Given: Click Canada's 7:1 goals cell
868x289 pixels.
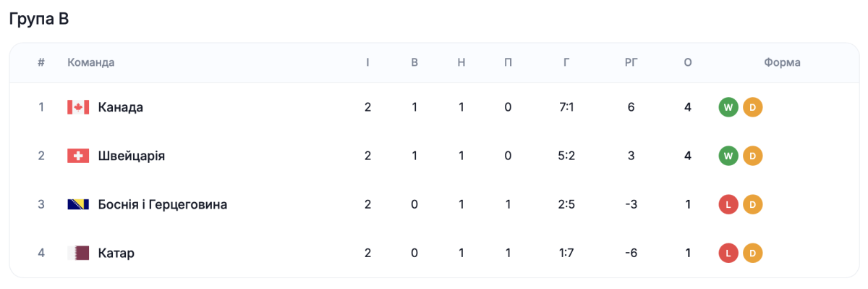Looking at the screenshot, I should pyautogui.click(x=566, y=107).
